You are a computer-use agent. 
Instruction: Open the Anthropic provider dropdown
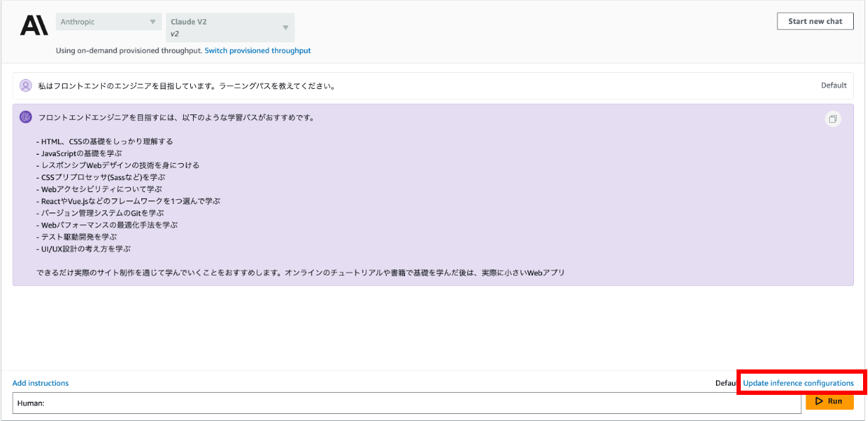click(109, 22)
